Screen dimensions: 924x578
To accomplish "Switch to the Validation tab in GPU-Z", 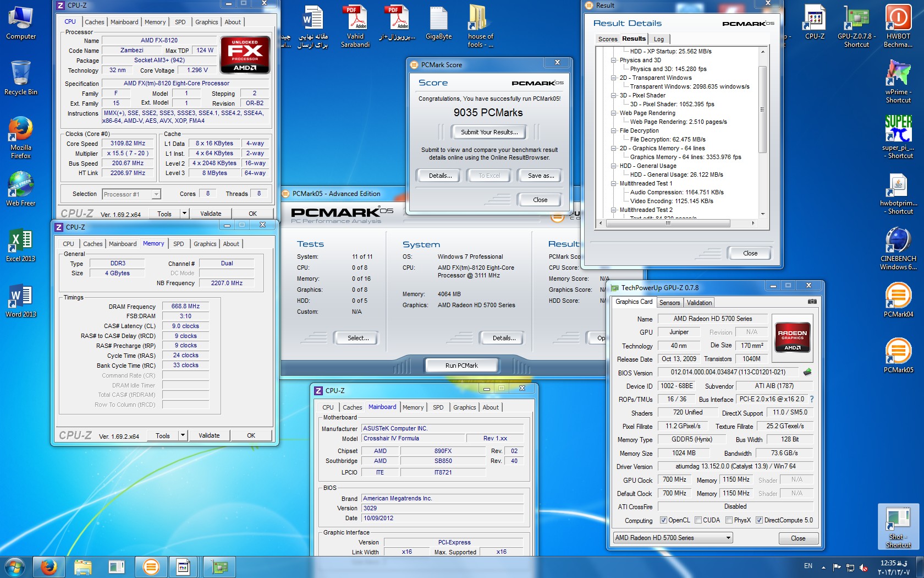I will point(699,303).
